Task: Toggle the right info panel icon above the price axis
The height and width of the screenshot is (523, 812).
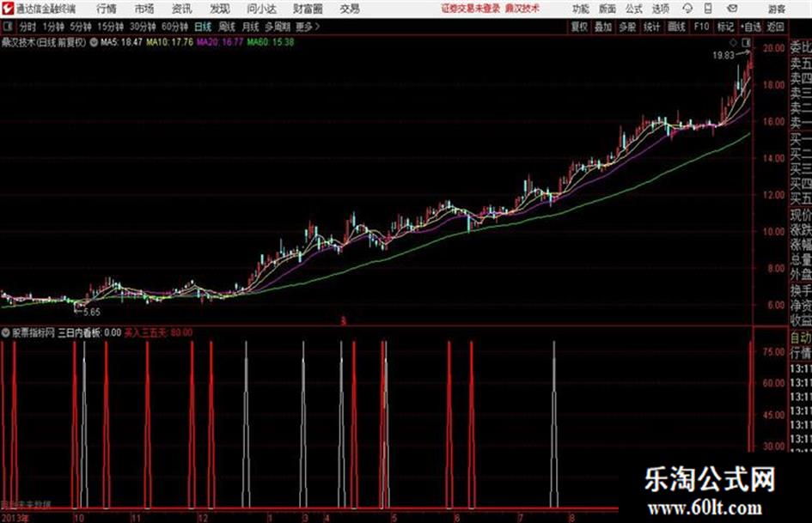Action: click(x=746, y=42)
